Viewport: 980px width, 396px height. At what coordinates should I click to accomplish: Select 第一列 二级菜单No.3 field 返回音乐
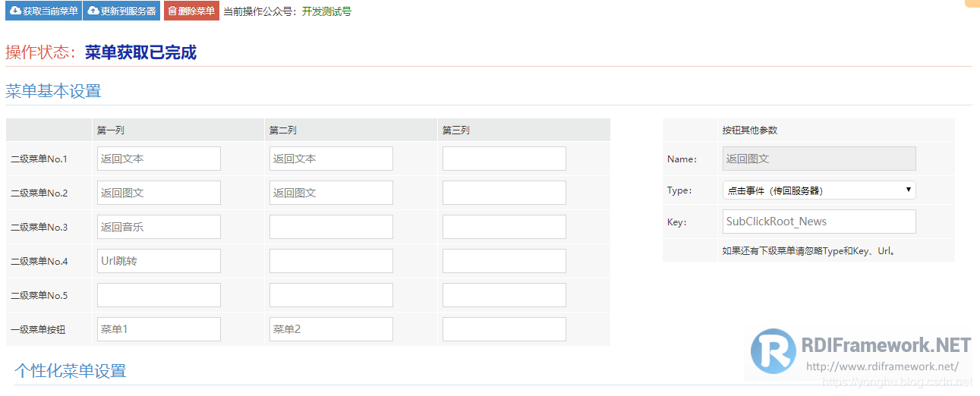tap(159, 227)
